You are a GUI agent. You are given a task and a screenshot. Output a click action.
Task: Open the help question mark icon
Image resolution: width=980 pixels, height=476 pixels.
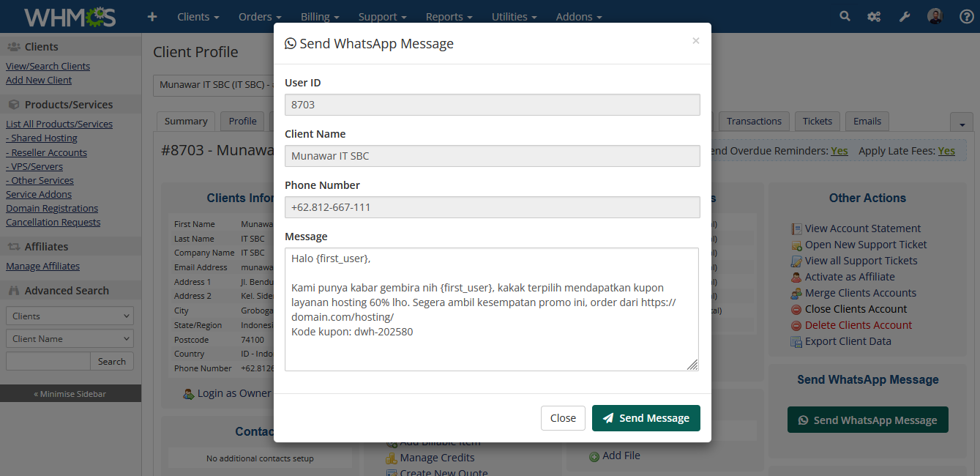point(966,16)
